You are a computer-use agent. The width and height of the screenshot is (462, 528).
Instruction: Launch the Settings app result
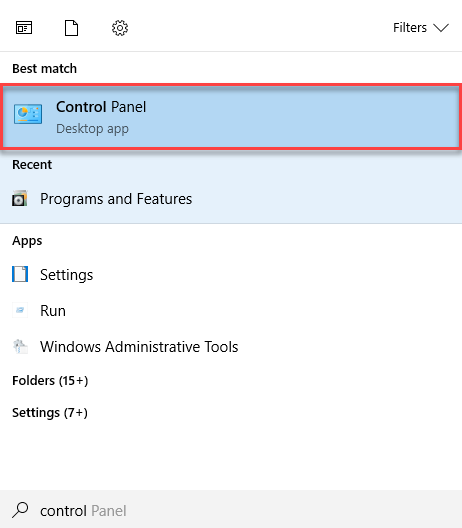[x=231, y=275]
